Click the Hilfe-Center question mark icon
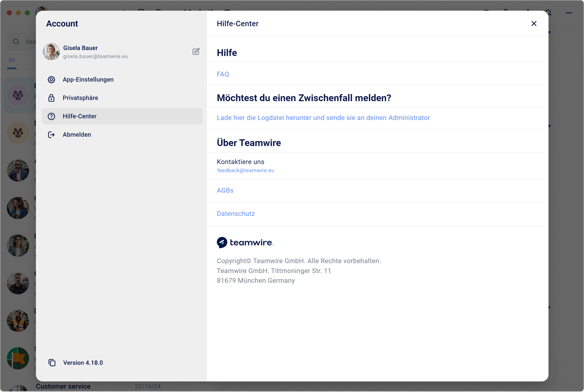Screen dimensions: 584x392 (51, 116)
